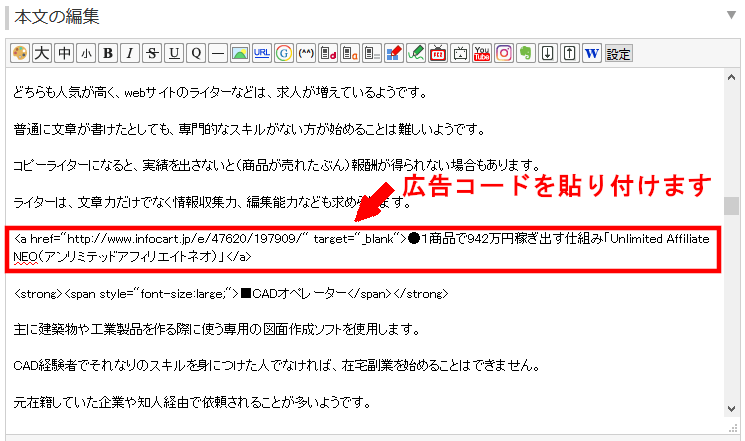
Task: Open the color palette tool
Action: 20,53
